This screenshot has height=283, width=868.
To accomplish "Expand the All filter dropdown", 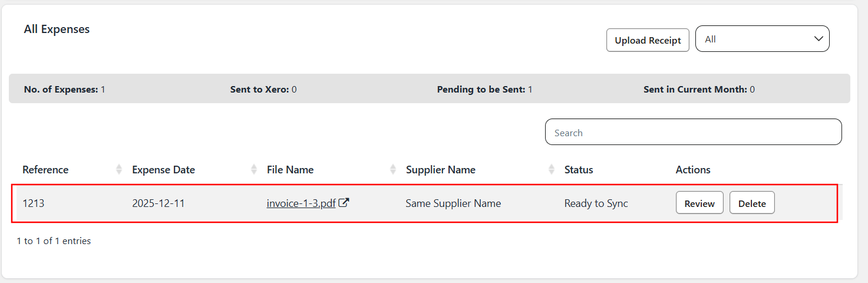I will pos(762,39).
